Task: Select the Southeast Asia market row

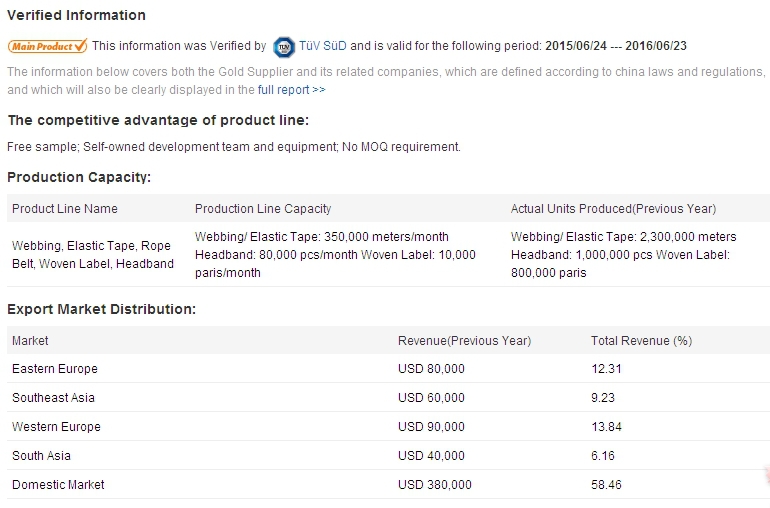Action: click(53, 398)
